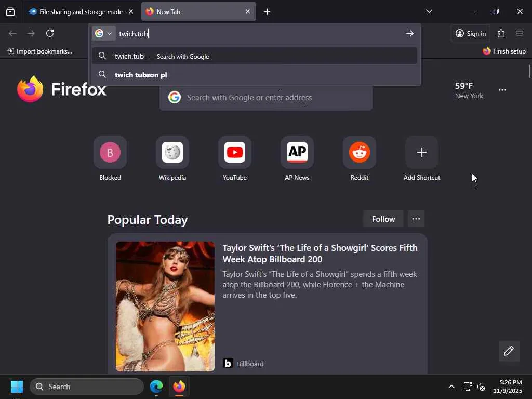Image resolution: width=532 pixels, height=399 pixels.
Task: Close the New Tab tab
Action: tap(248, 11)
